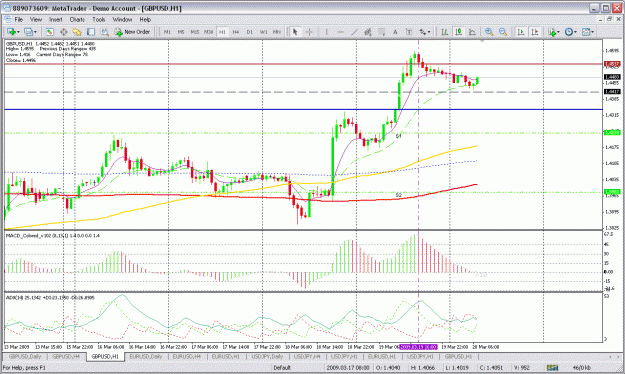Screen dimensions: 625x374
Task: Select the arrow cursor tool
Action: point(295,32)
